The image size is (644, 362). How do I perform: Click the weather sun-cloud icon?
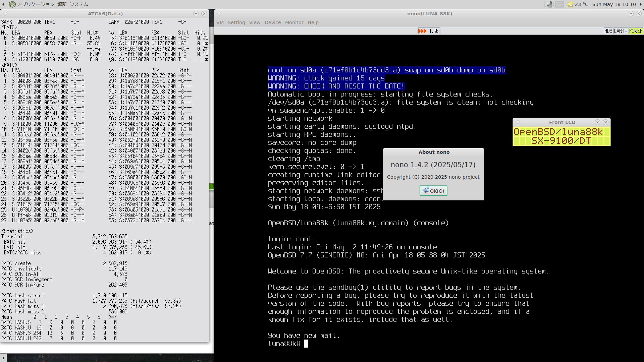pos(570,4)
